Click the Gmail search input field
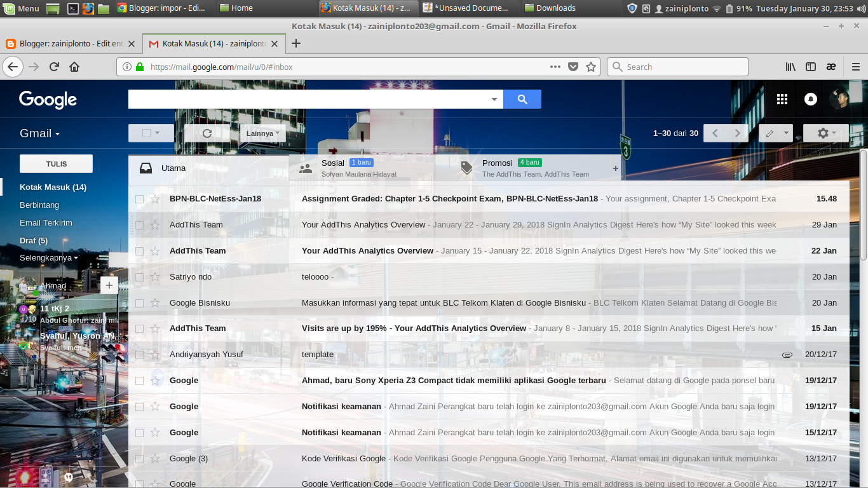The image size is (868, 488). 308,99
